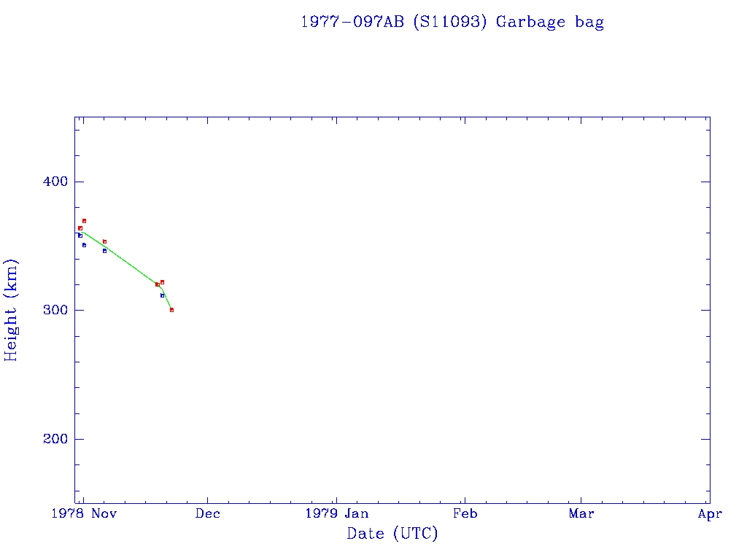Click the "Feb" date axis label
This screenshot has width=747, height=560.
click(x=465, y=514)
